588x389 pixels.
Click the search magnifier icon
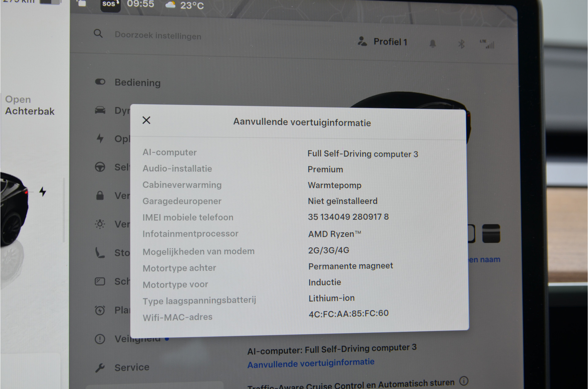tap(98, 33)
